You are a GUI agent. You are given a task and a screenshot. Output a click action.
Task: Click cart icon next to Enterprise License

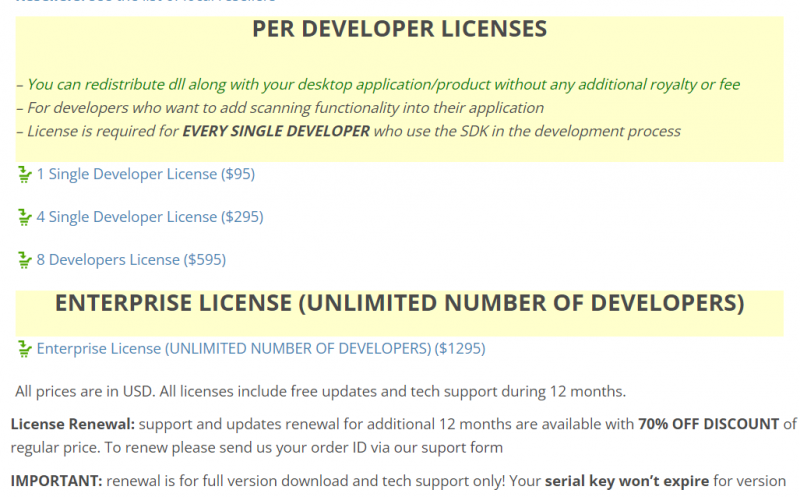point(25,349)
